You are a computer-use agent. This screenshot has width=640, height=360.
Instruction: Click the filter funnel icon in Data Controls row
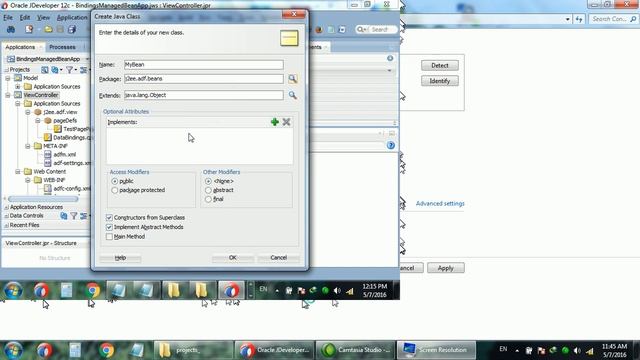[x=74, y=216]
